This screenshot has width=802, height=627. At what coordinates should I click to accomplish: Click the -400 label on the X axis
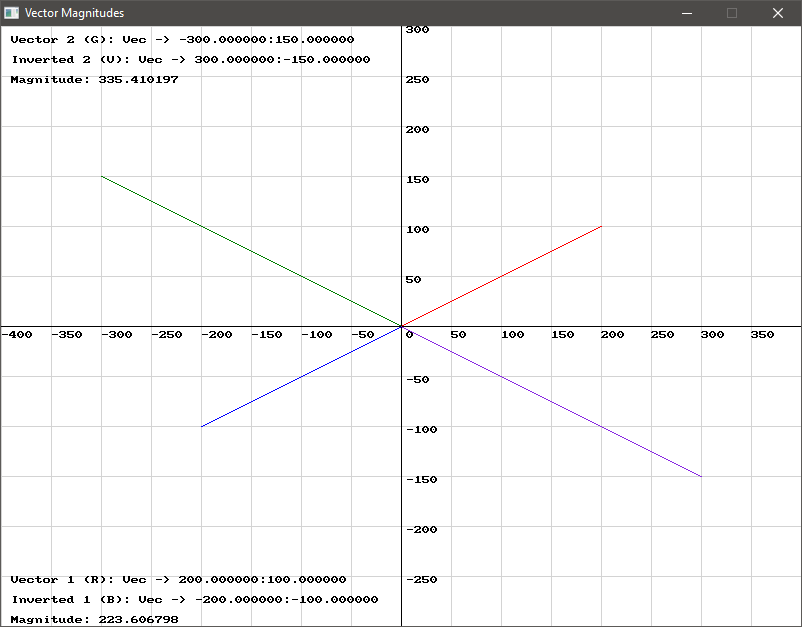coord(18,336)
